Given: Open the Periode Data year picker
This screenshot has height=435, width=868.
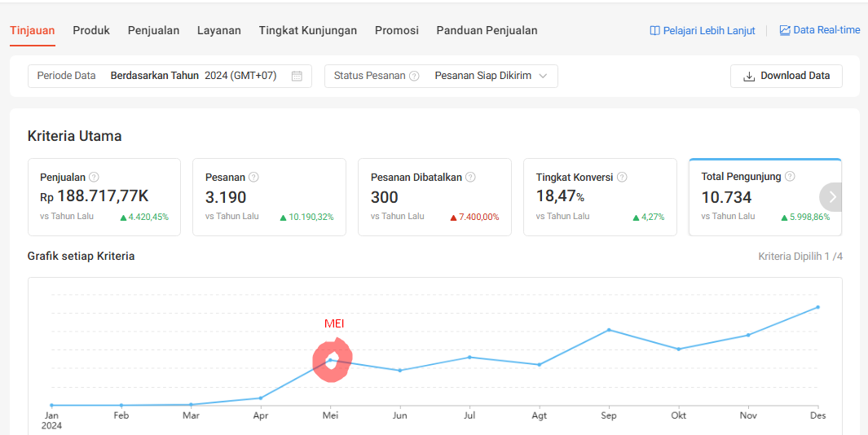Looking at the screenshot, I should pos(170,76).
